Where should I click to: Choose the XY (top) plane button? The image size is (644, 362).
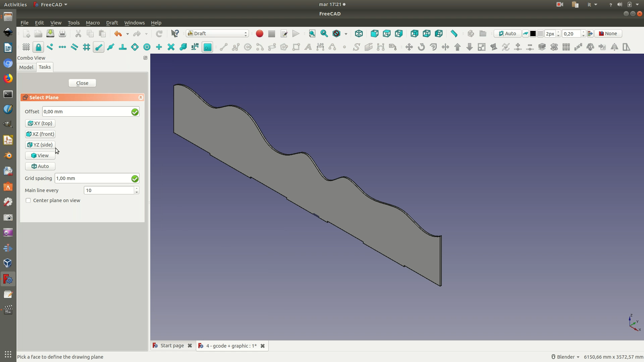coord(40,123)
